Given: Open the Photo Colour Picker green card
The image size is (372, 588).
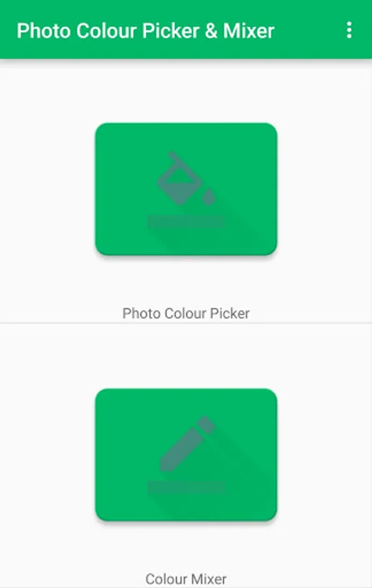Looking at the screenshot, I should pos(186,189).
